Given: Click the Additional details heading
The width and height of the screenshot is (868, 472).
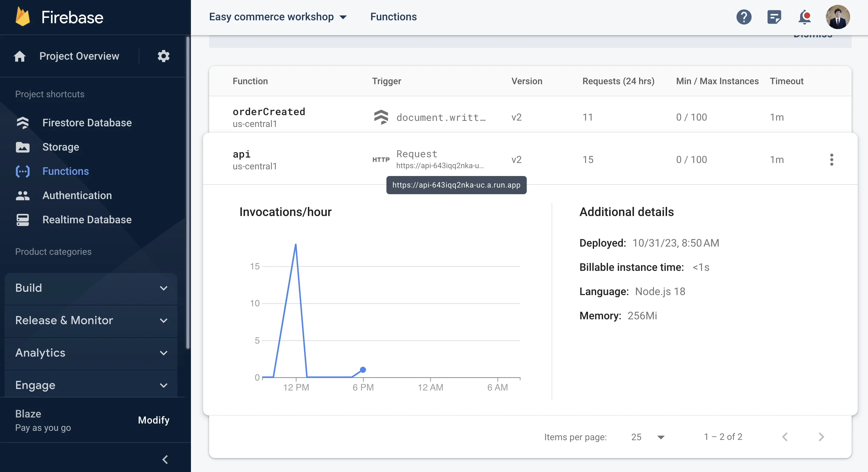Looking at the screenshot, I should coord(626,212).
